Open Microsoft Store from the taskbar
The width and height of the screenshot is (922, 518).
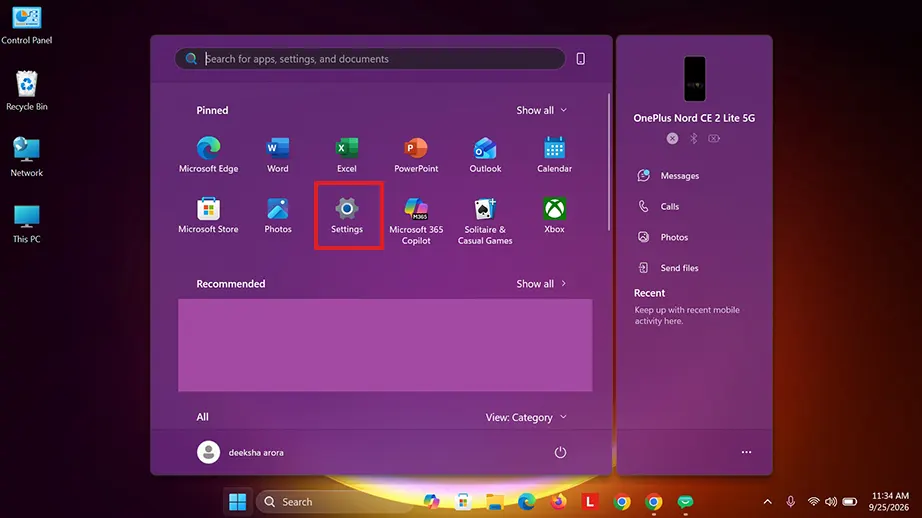click(x=463, y=502)
